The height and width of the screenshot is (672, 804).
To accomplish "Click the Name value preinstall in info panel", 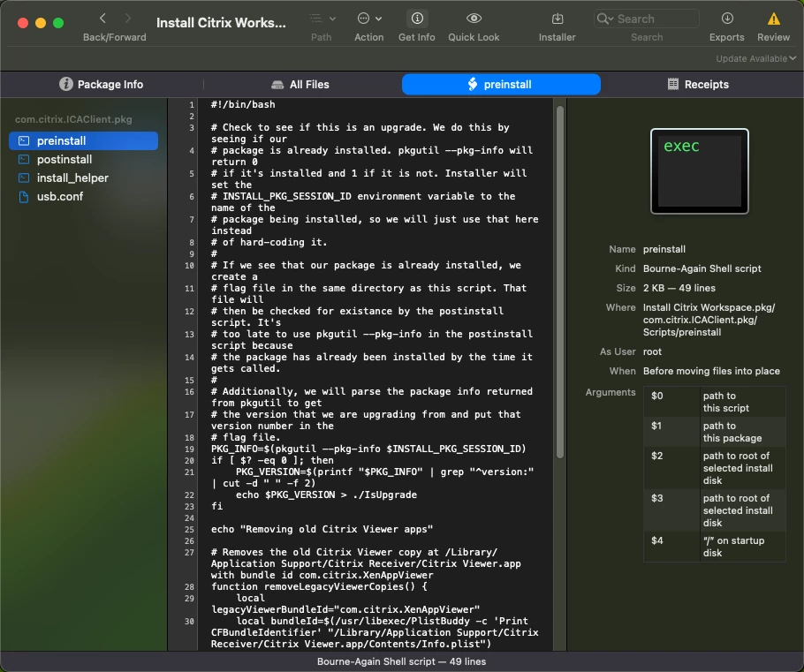I will click(664, 249).
